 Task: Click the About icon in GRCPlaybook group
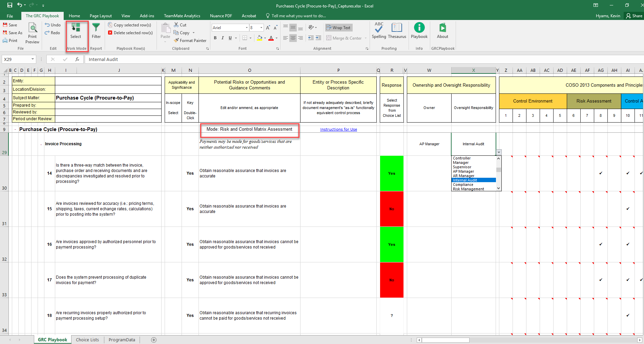pos(442,31)
